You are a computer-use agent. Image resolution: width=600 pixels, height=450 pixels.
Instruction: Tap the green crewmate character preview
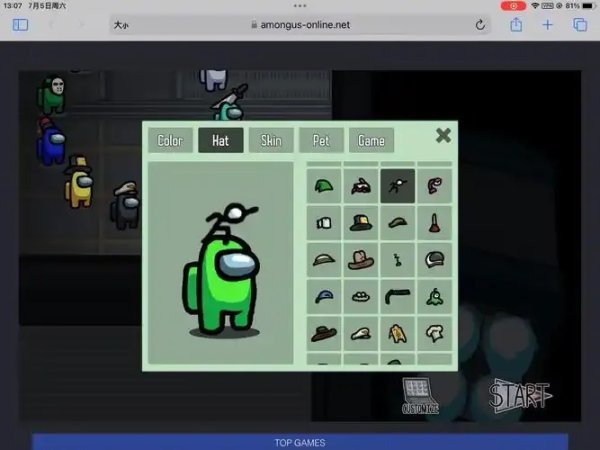pos(221,269)
